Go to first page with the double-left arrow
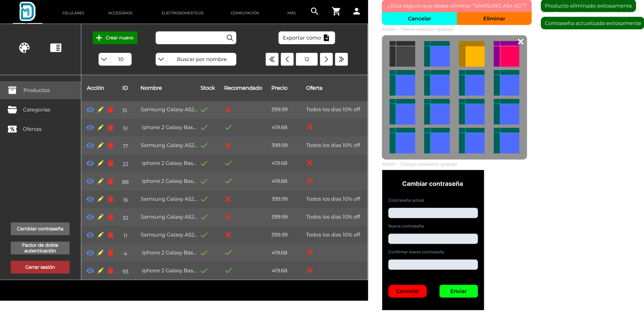This screenshot has height=311, width=644. tap(272, 59)
